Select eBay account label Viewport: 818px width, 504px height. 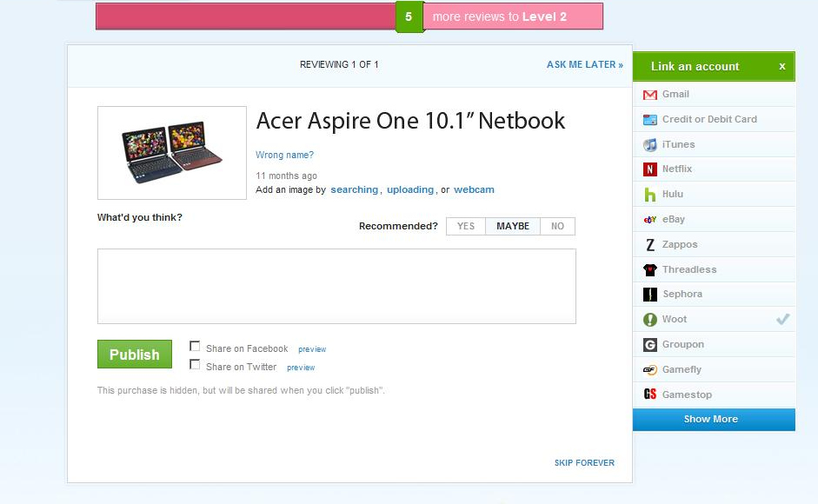[x=673, y=220]
